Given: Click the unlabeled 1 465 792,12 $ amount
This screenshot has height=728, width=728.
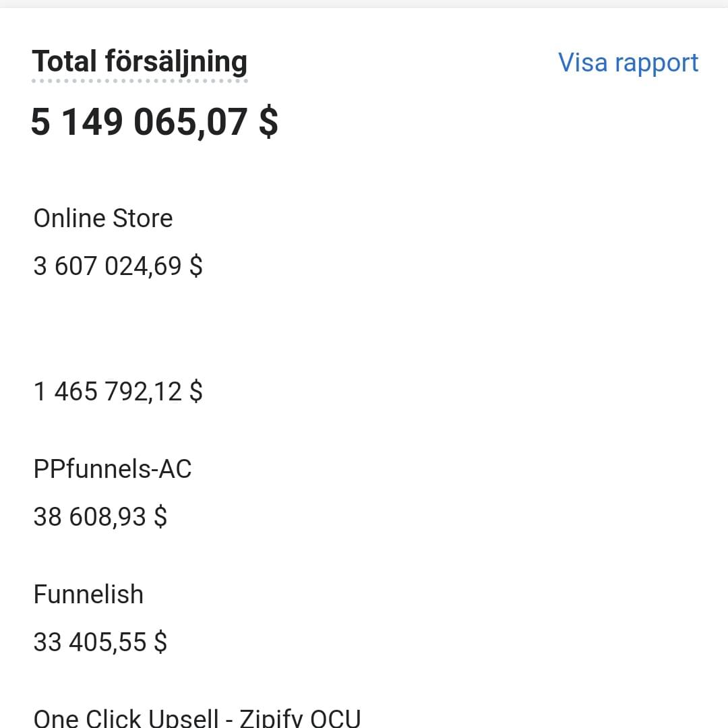Looking at the screenshot, I should click(118, 391).
